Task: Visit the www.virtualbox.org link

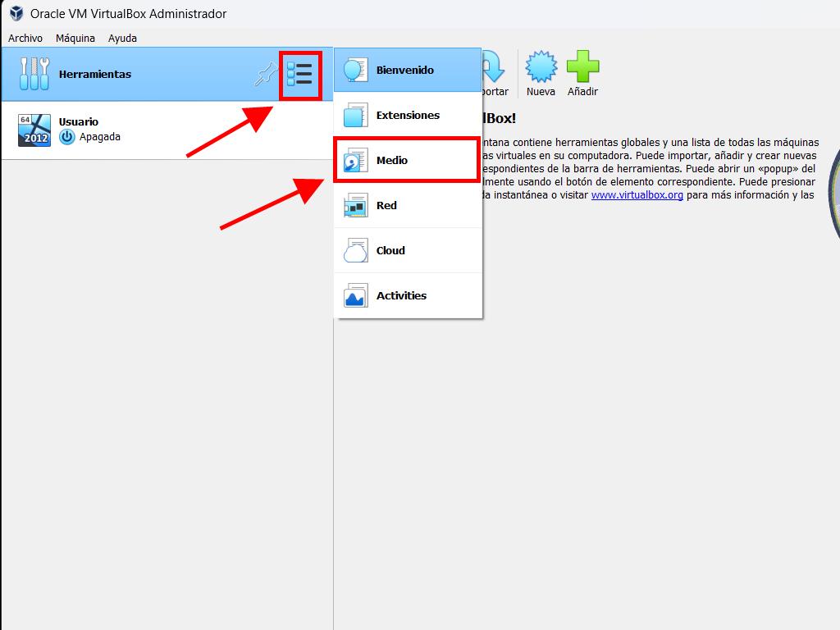Action: point(637,195)
